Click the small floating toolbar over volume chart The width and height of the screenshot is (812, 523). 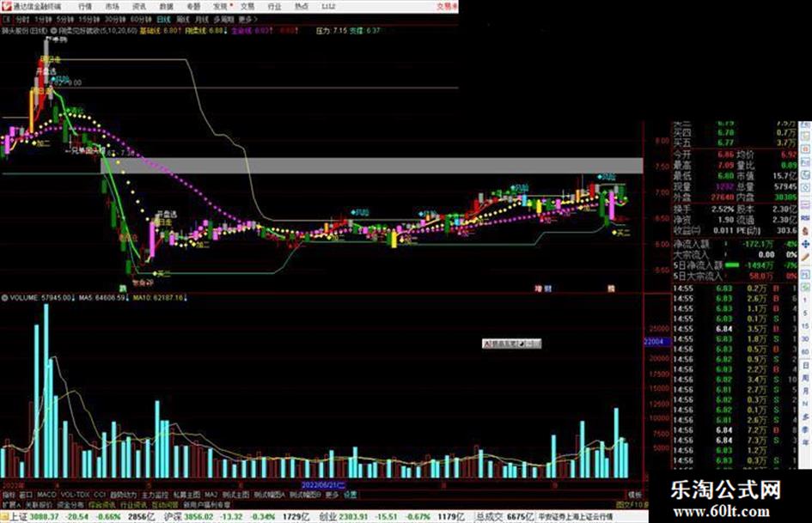(511, 344)
